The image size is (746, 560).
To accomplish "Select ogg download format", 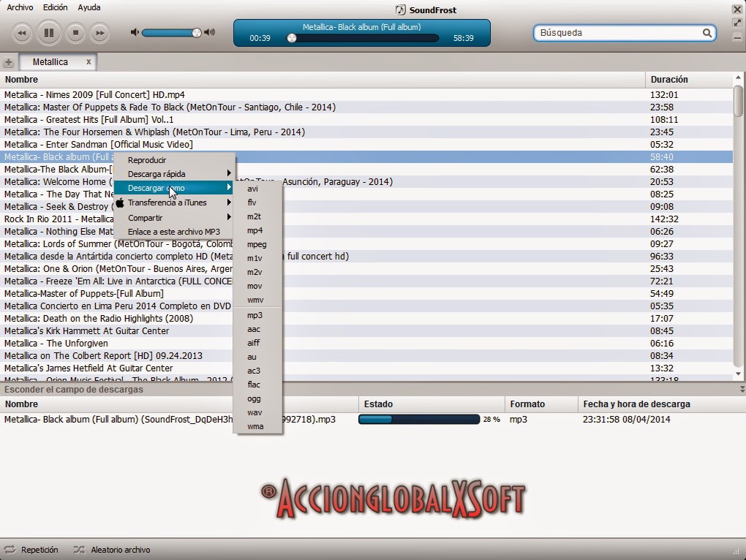I will pos(258,398).
